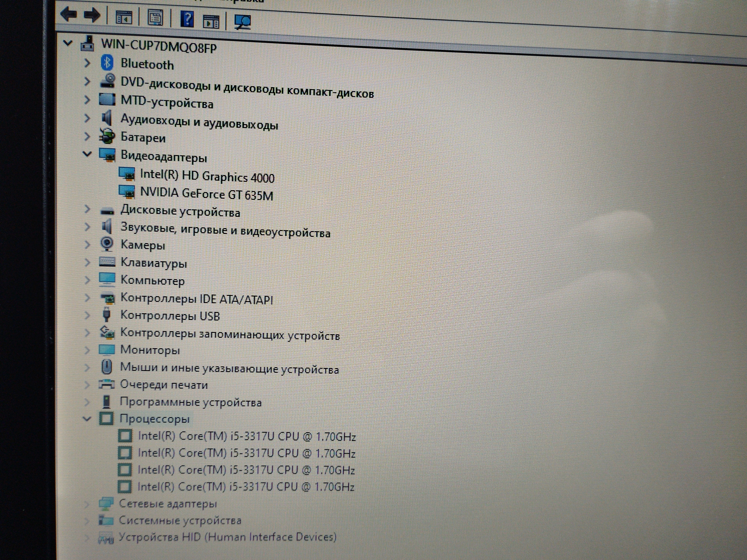Click the NVIDIA GeForce GT 635M adapter icon
747x560 pixels.
click(x=126, y=192)
